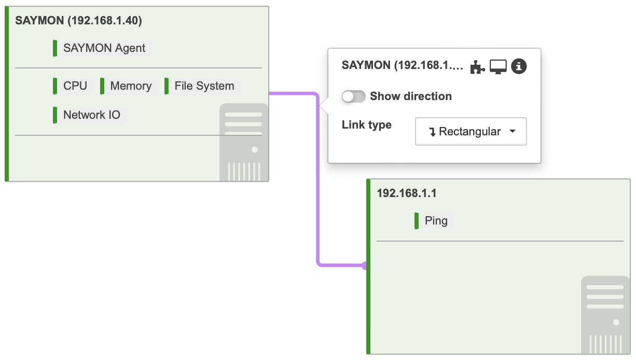Open the Ping sub-object

(434, 221)
